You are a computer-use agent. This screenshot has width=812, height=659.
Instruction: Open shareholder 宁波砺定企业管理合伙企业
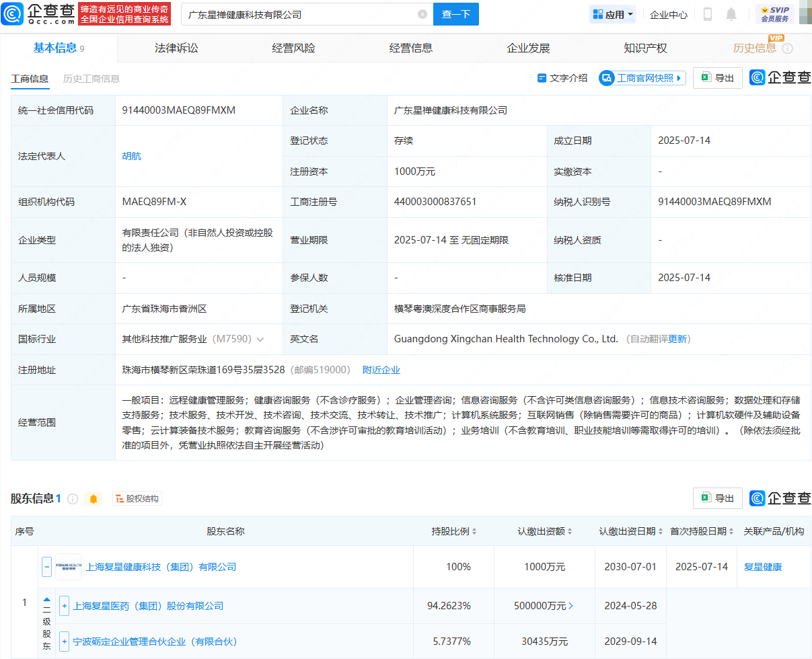point(155,642)
